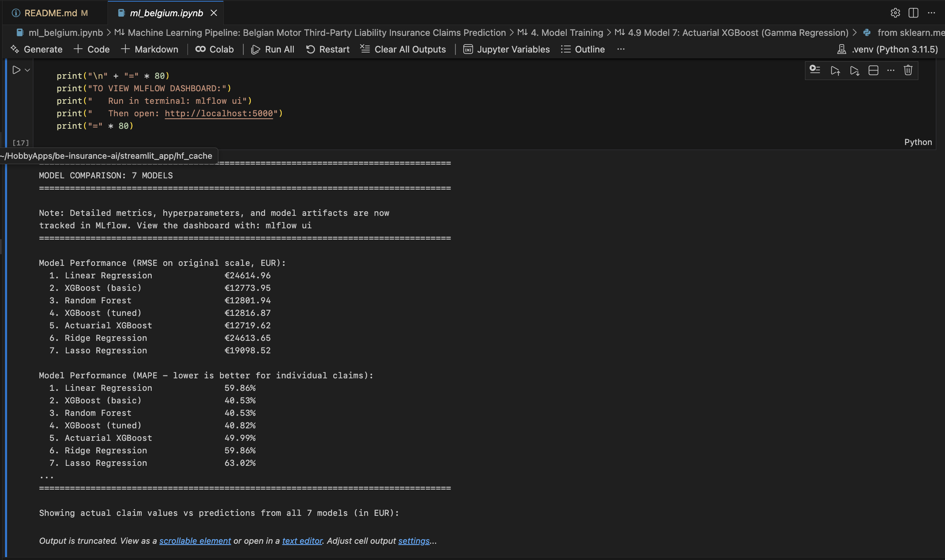945x560 pixels.
Task: Split the cell using split icon
Action: pos(873,70)
